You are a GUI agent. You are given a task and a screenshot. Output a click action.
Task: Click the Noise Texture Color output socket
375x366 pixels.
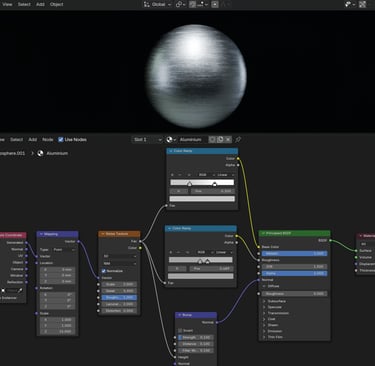pyautogui.click(x=140, y=248)
